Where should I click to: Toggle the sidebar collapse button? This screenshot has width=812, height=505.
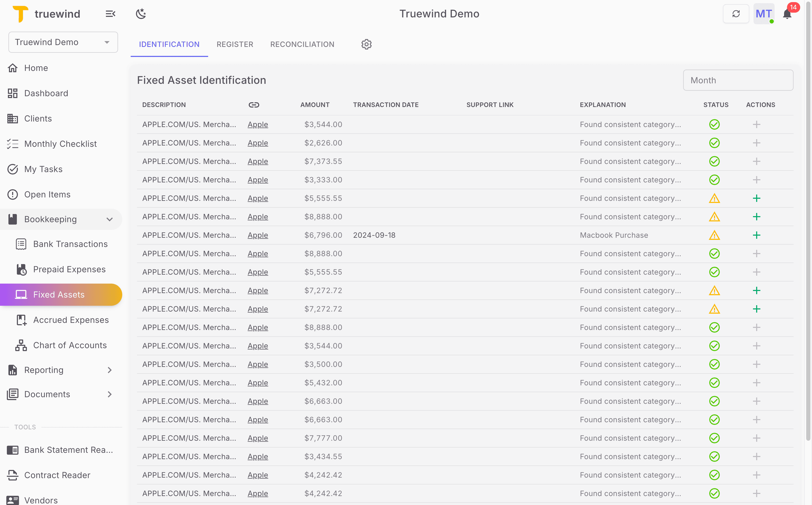coord(110,14)
